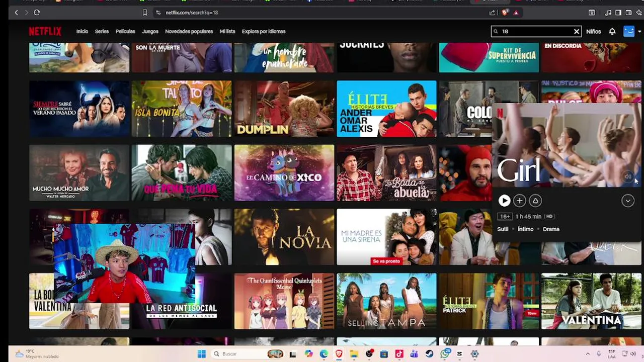Rate Girl with the thumbs up icon
Image resolution: width=644 pixels, height=362 pixels.
pos(535,201)
